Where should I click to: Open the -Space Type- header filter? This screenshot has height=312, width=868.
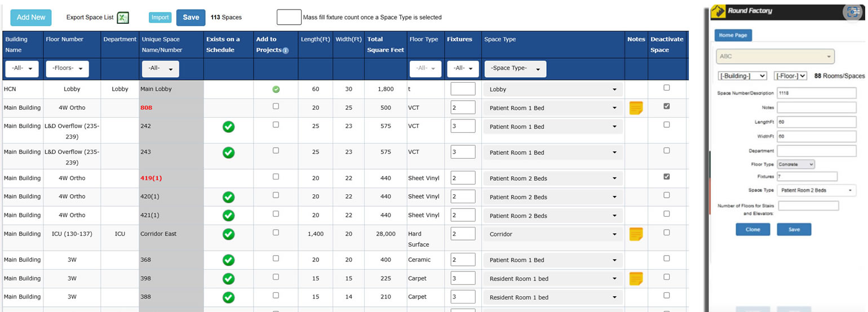click(515, 69)
